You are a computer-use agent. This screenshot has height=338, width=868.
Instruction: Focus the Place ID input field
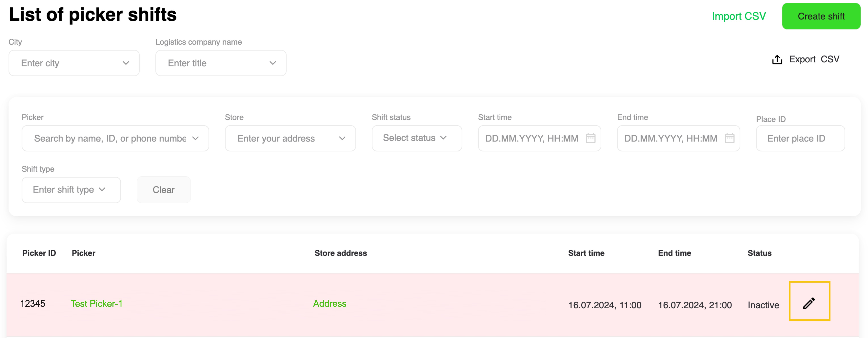click(x=800, y=138)
